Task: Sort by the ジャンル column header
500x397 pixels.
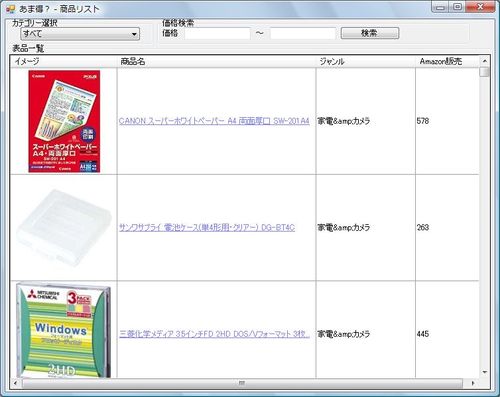Action: click(366, 61)
